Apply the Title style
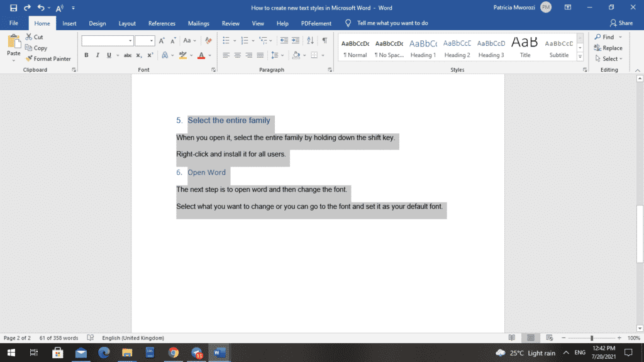The height and width of the screenshot is (362, 644). [525, 47]
